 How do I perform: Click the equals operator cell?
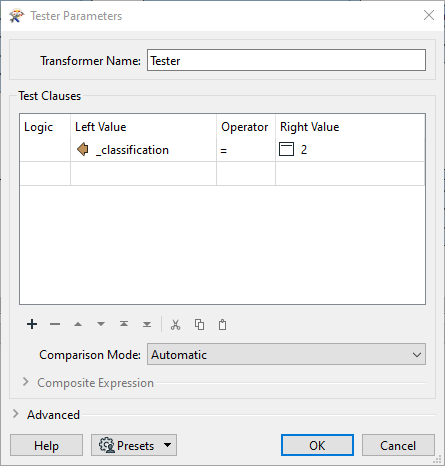point(246,150)
